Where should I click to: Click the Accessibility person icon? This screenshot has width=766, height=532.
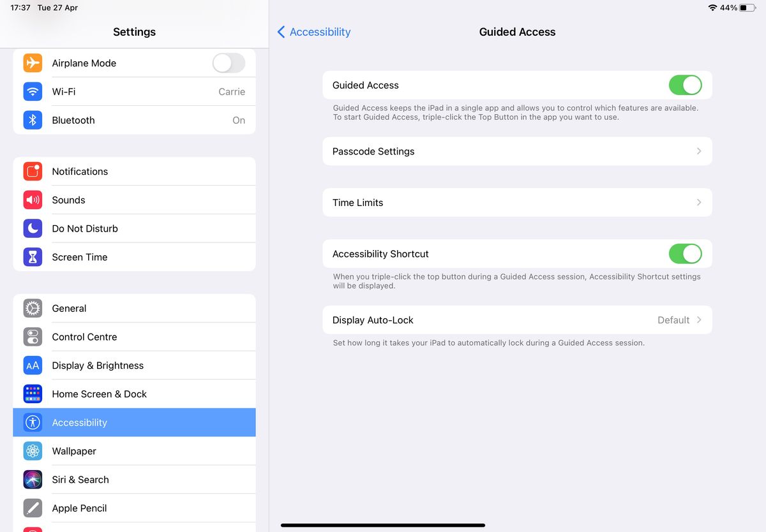tap(33, 422)
